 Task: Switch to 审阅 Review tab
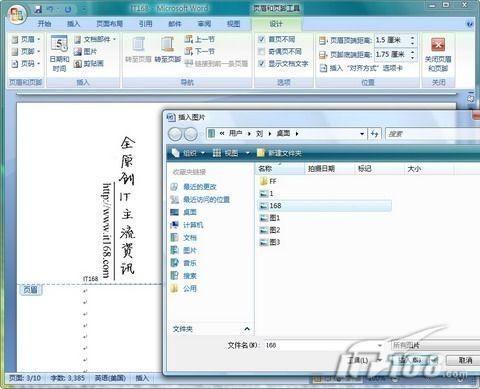204,24
